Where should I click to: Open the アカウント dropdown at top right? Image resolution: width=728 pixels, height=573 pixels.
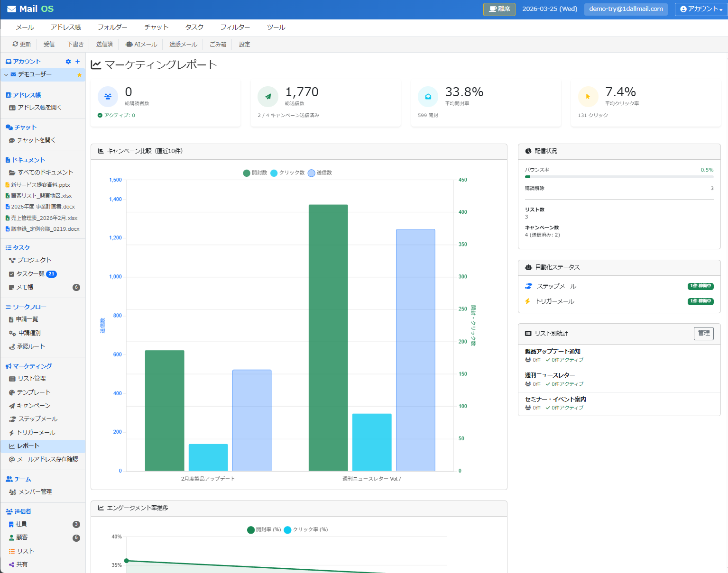(701, 9)
